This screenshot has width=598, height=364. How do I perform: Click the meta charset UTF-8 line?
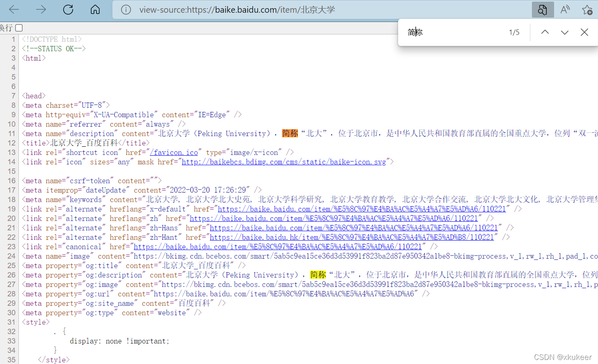point(66,105)
